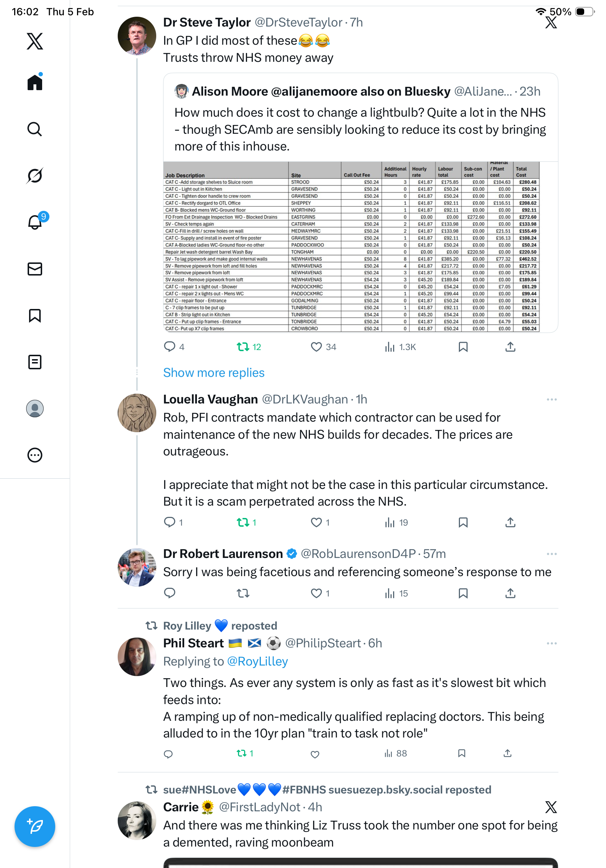Open the @RoyLilley mention link
Viewport: 606px width, 868px height.
[257, 662]
